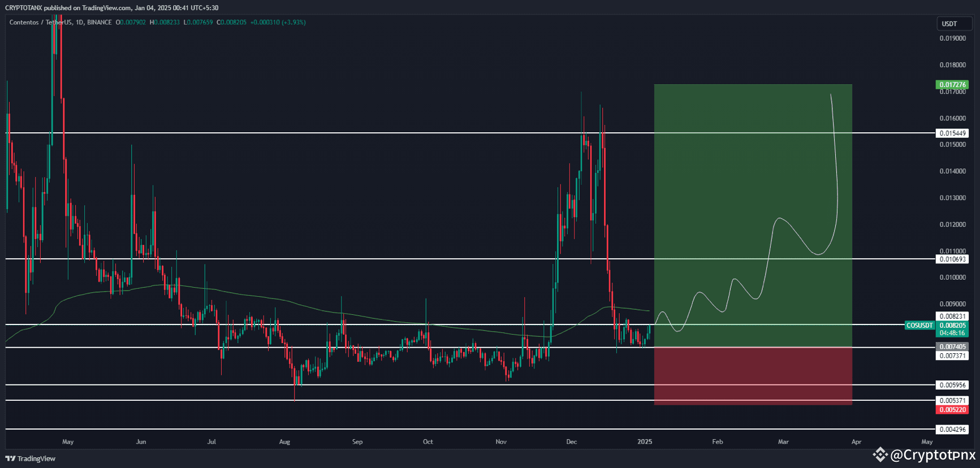The width and height of the screenshot is (980, 468).
Task: Click the Sep label on the time axis
Action: coord(357,442)
